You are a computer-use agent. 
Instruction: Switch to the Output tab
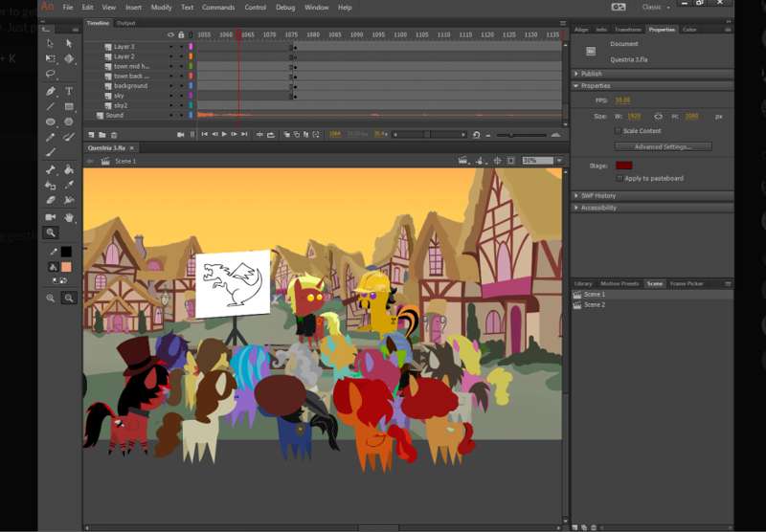tap(126, 23)
